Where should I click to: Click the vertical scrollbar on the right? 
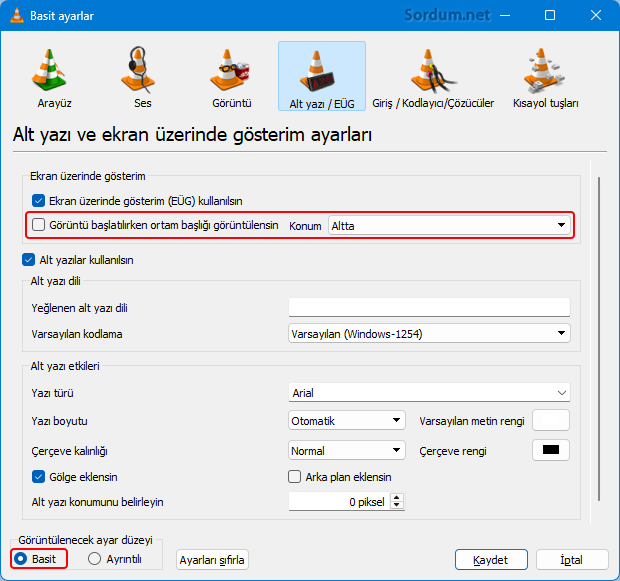click(599, 339)
